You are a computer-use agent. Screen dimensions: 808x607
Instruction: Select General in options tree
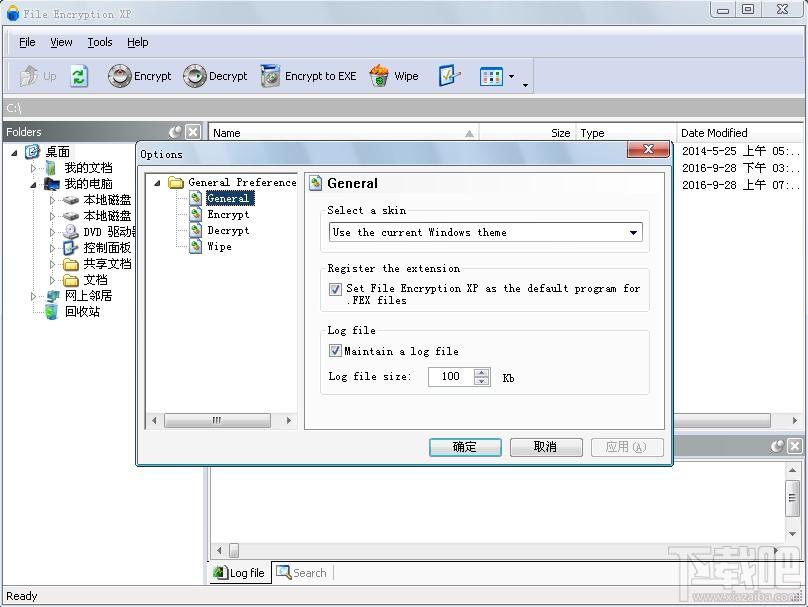[x=228, y=198]
